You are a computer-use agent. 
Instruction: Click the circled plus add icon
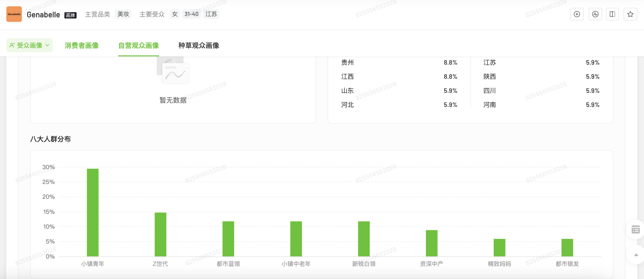(x=576, y=14)
